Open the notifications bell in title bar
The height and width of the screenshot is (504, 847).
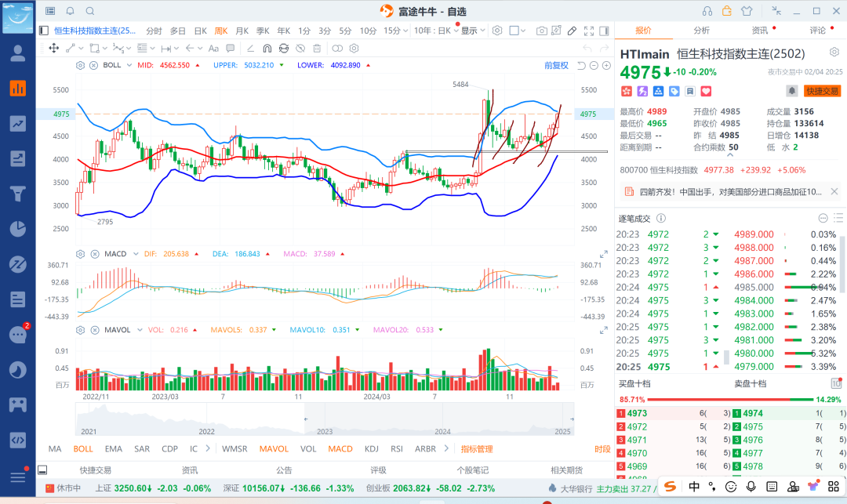[71, 11]
